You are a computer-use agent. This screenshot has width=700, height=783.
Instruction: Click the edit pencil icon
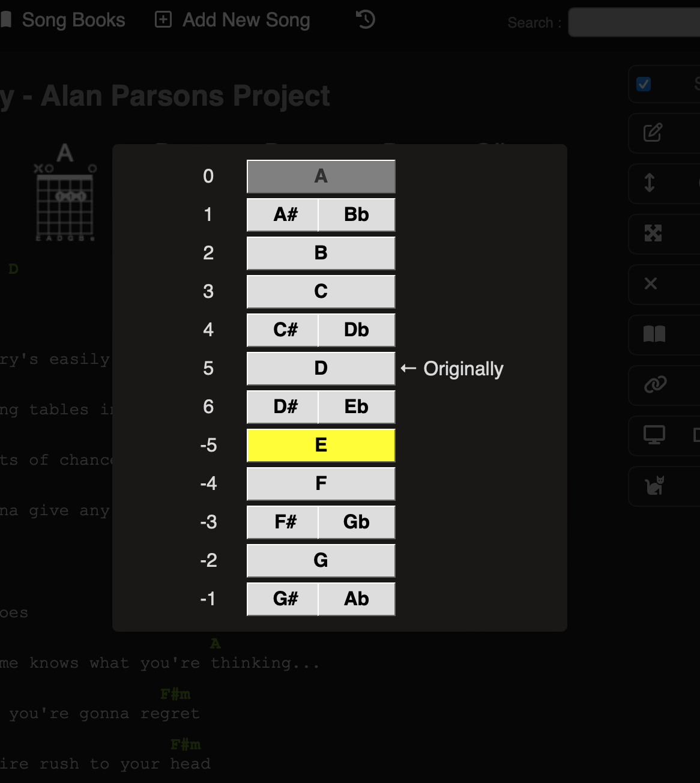click(653, 133)
